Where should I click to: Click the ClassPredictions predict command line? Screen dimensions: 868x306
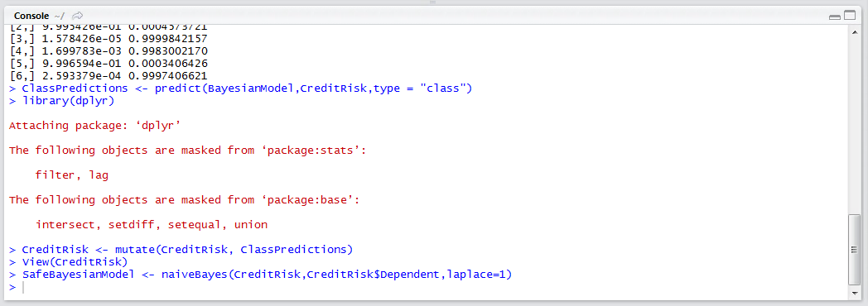[x=240, y=89]
